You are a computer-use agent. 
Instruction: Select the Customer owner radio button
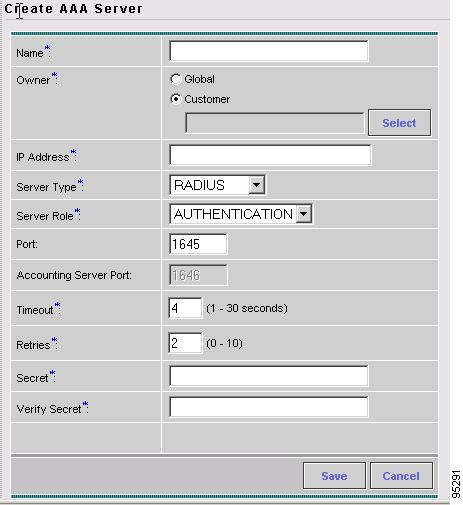(x=175, y=99)
